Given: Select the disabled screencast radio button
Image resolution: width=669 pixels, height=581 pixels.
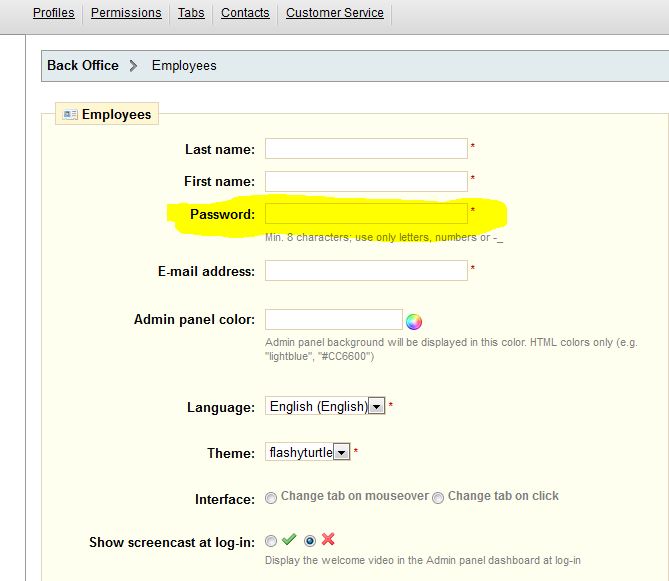Looking at the screenshot, I should (310, 541).
